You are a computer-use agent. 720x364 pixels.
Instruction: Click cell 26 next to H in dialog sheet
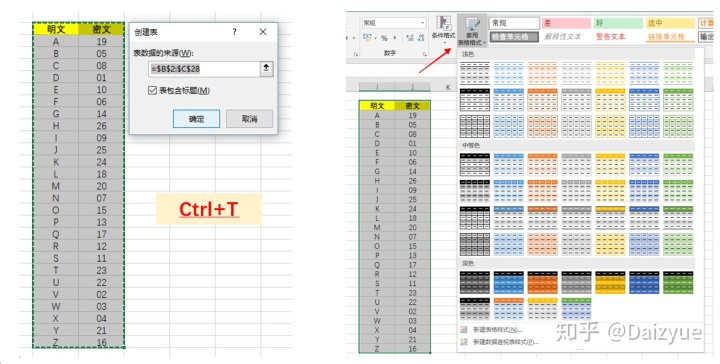point(101,126)
